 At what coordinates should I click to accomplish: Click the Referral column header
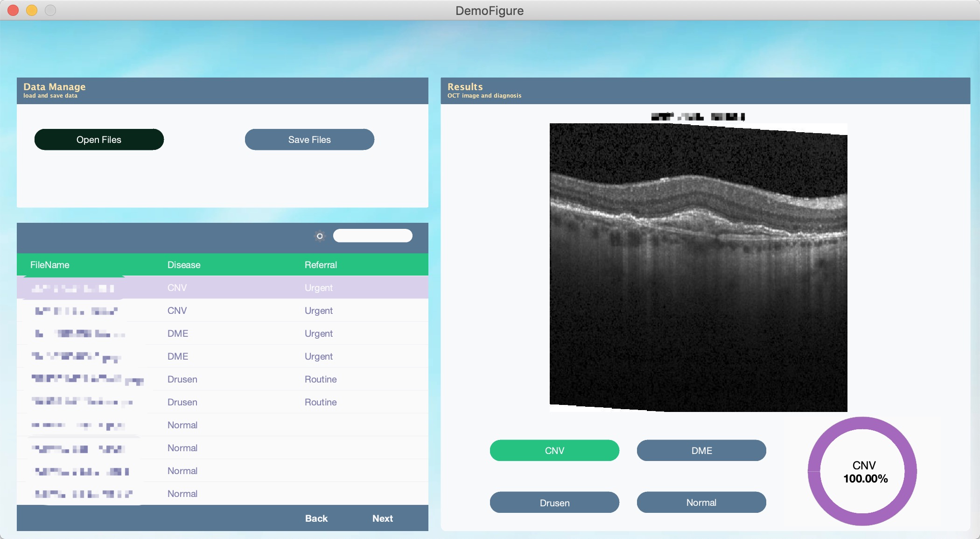coord(321,265)
